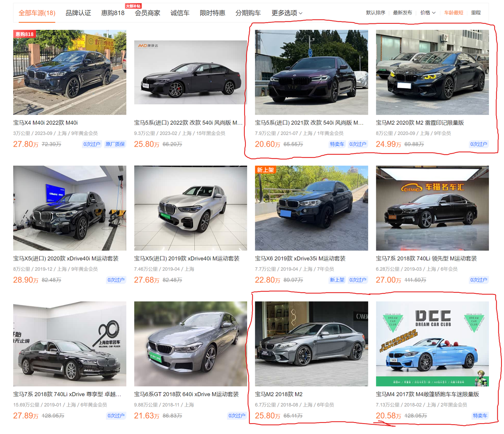Open the 宝马X4 M40i 2022款 car photo
Image resolution: width=504 pixels, height=434 pixels.
click(x=70, y=72)
